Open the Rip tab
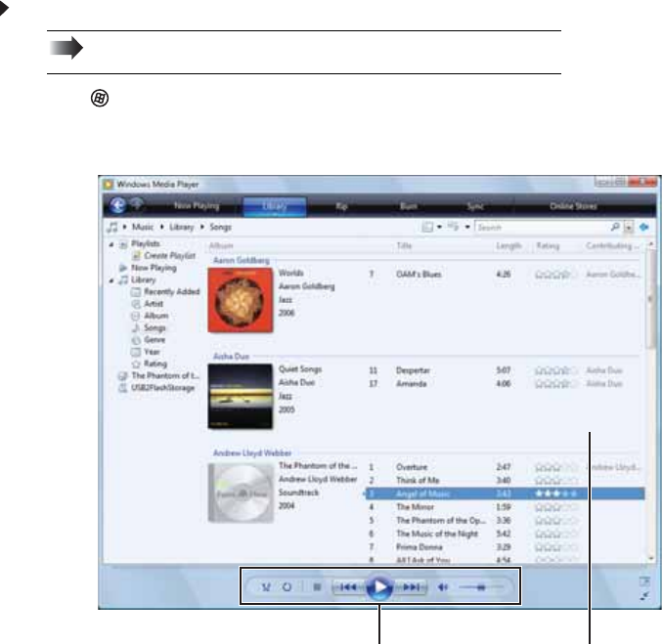The image size is (663, 644). click(x=341, y=206)
